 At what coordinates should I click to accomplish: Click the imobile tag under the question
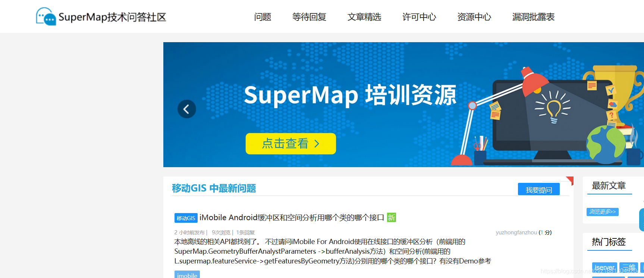(187, 275)
